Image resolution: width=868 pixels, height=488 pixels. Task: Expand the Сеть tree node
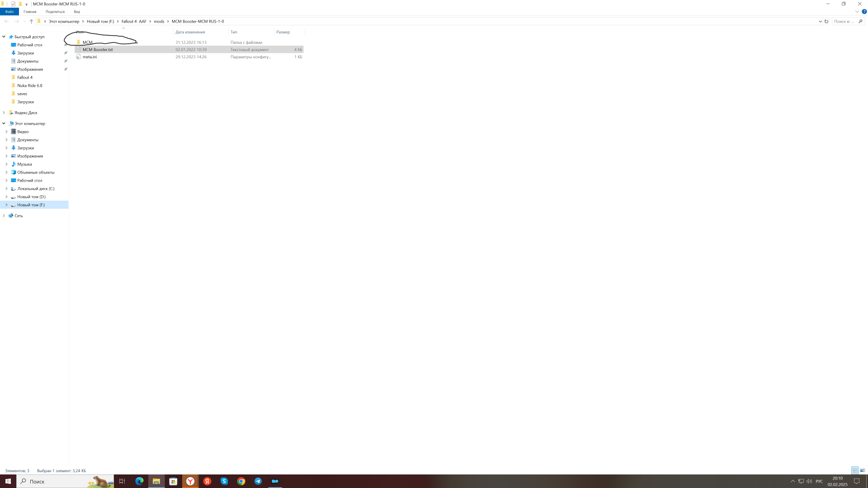point(4,216)
